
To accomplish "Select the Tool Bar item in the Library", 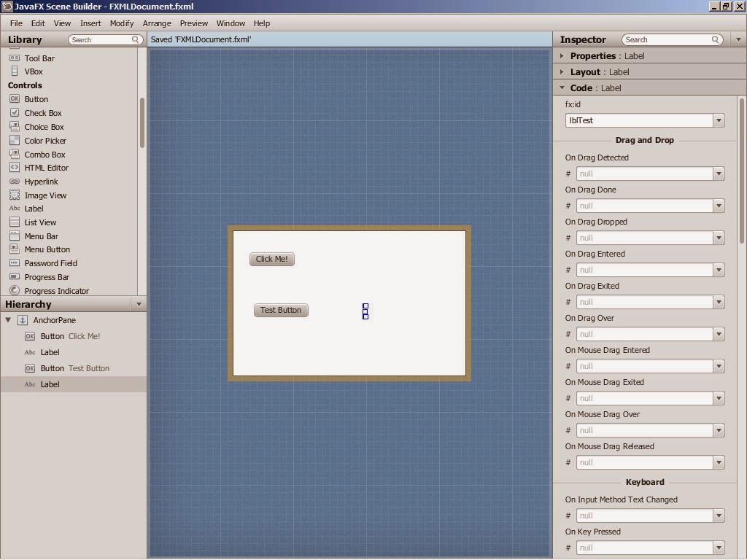I will [39, 58].
